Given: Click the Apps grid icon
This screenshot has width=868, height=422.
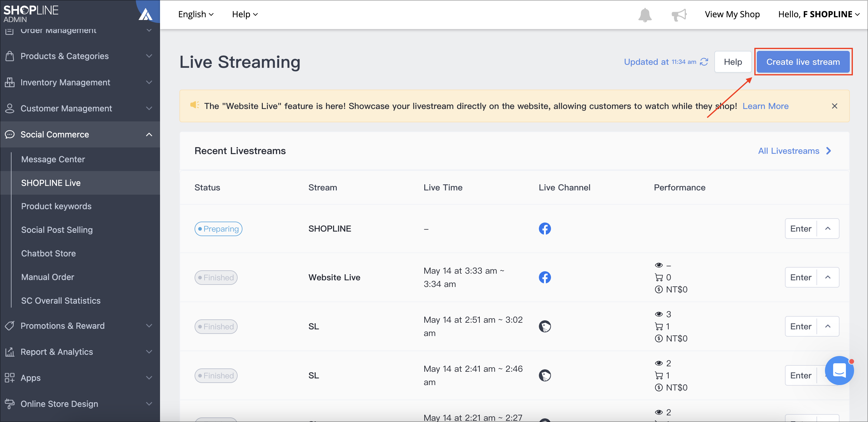Looking at the screenshot, I should [10, 377].
